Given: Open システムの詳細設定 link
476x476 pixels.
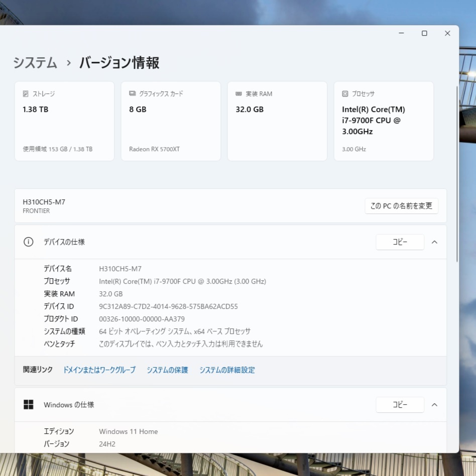Looking at the screenshot, I should pyautogui.click(x=227, y=370).
